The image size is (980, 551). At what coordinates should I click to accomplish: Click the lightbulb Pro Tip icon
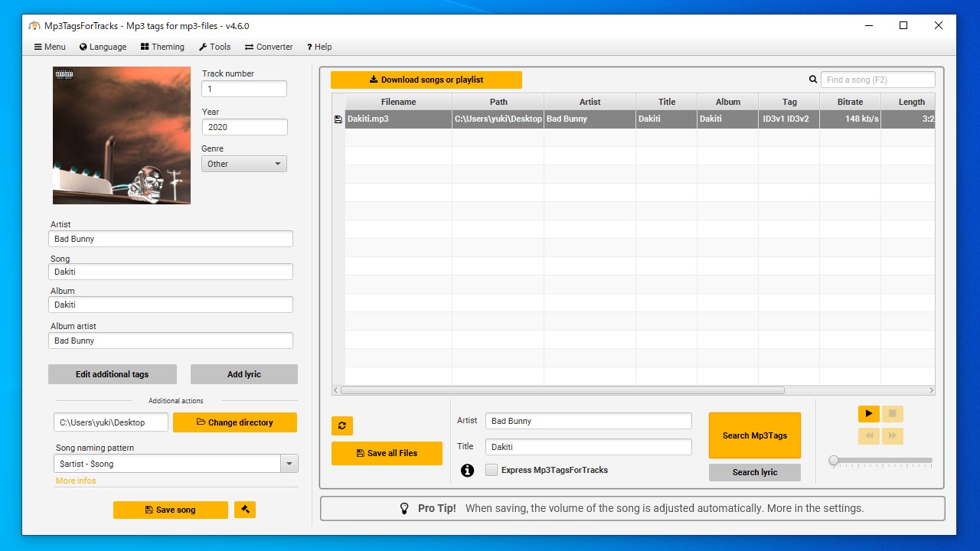pyautogui.click(x=405, y=508)
